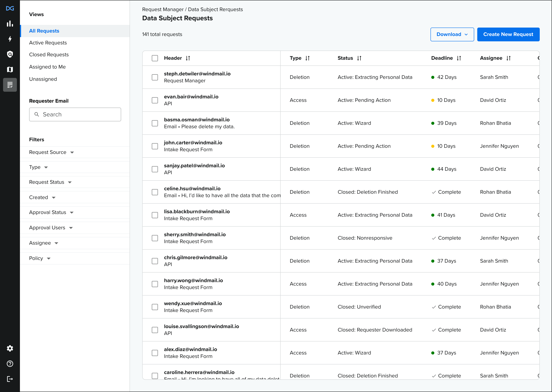The height and width of the screenshot is (392, 552).
Task: Click the map icon in the sidebar
Action: pos(10,69)
